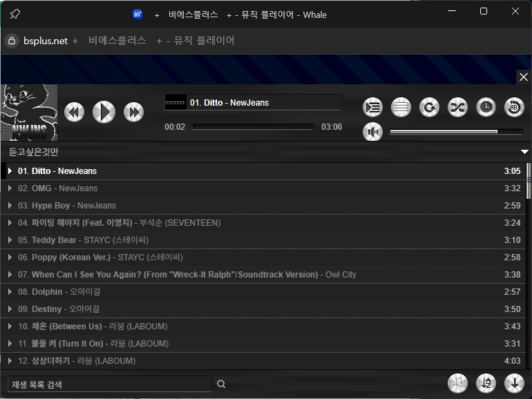Click the 3:38 duration of the Owl City track
The image size is (532, 399).
pos(512,275)
